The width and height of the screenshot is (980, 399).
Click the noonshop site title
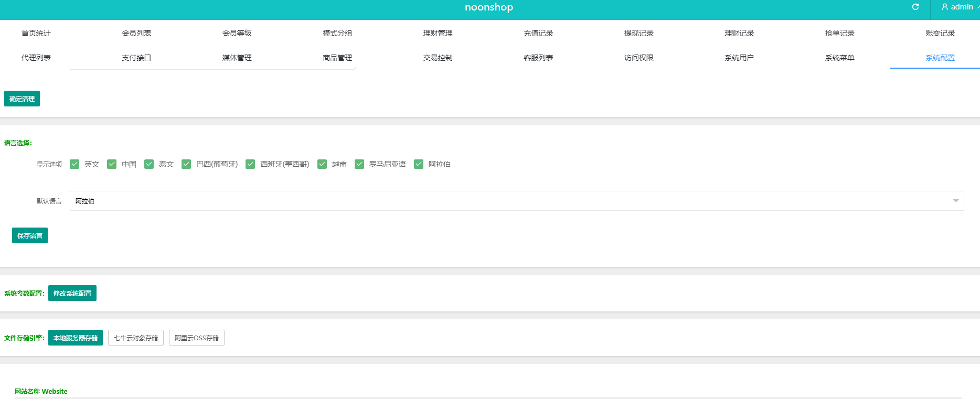(489, 7)
